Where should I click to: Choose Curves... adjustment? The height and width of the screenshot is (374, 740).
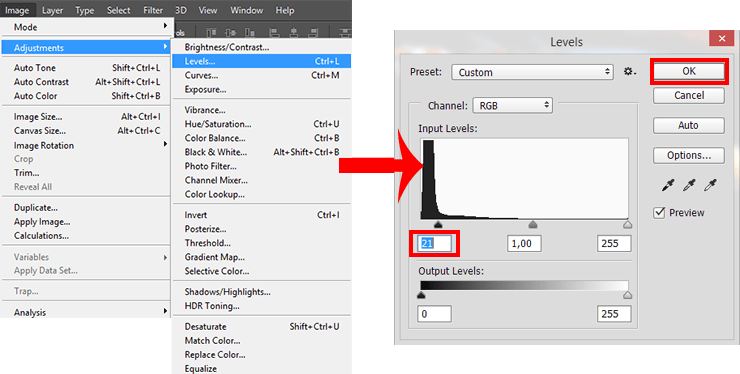pos(261,75)
